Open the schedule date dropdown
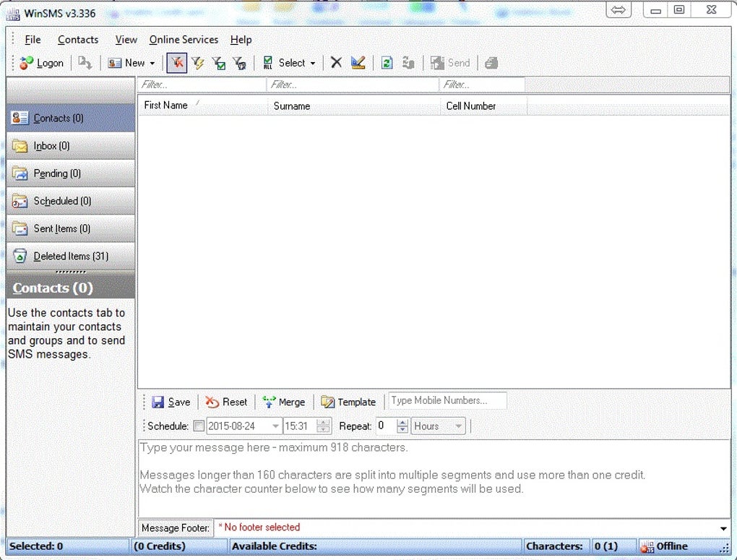This screenshot has width=737, height=560. 275,426
